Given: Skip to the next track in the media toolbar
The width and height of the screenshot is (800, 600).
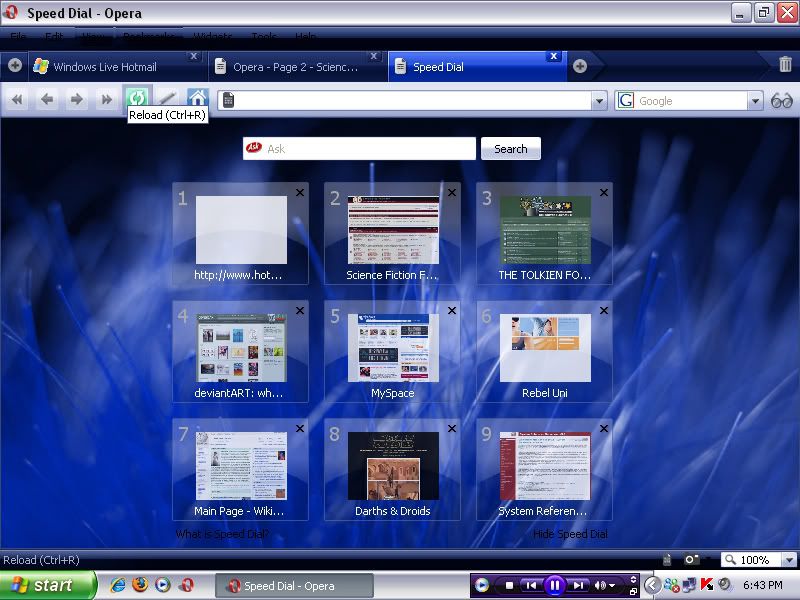Looking at the screenshot, I should pos(578,585).
